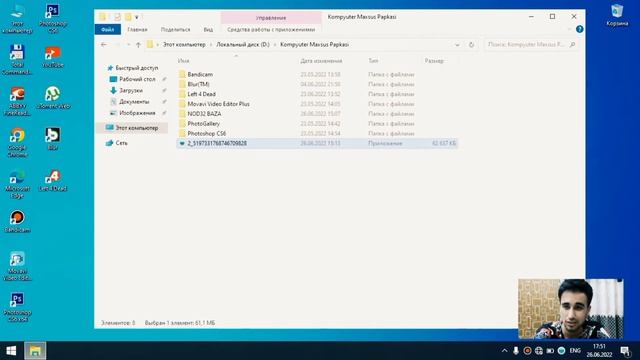This screenshot has height=360, width=640.
Task: Show hidden tray icons chevron
Action: click(504, 351)
